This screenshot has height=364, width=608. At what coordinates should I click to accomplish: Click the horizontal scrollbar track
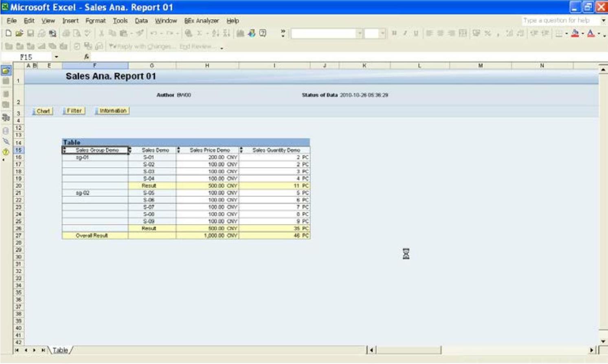pyautogui.click(x=516, y=350)
